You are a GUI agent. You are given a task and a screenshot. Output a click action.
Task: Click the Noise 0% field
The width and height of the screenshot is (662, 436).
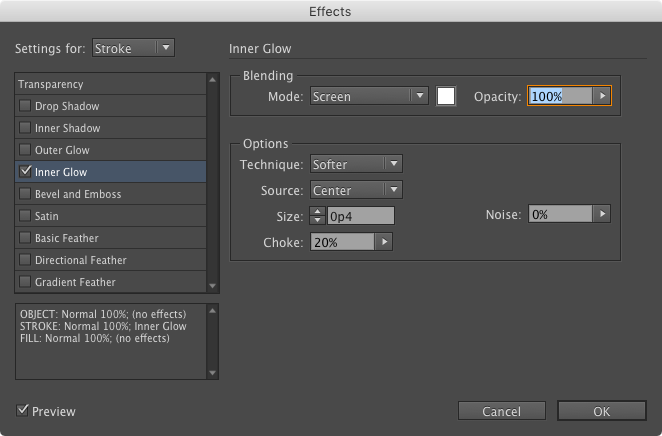(x=561, y=214)
